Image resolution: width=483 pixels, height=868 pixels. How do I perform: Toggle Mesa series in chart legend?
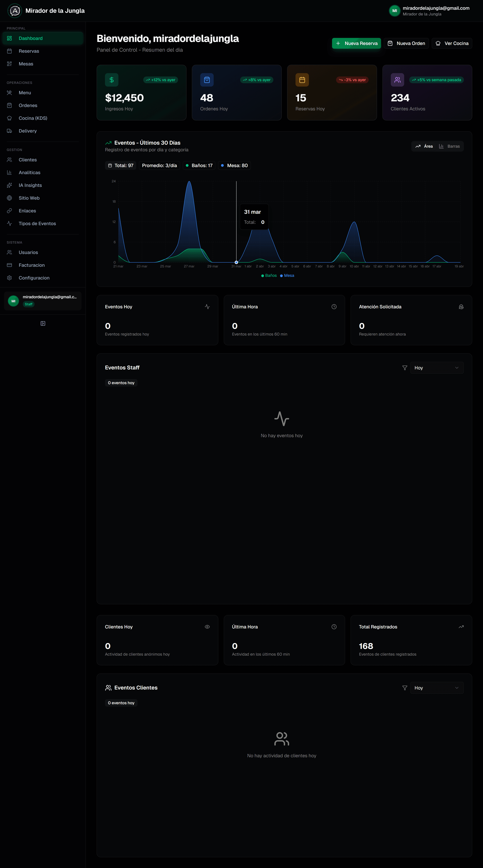(287, 276)
